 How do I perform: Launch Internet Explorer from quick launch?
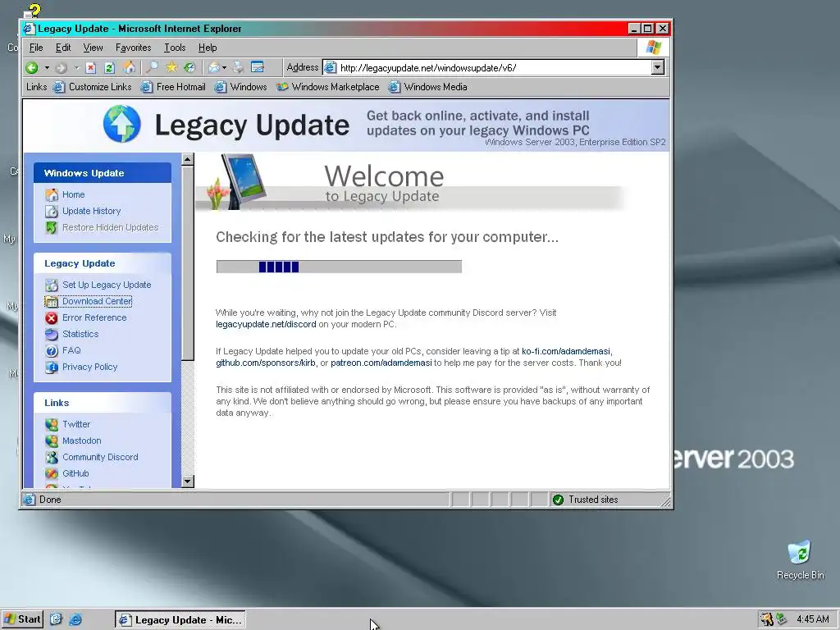(x=75, y=619)
